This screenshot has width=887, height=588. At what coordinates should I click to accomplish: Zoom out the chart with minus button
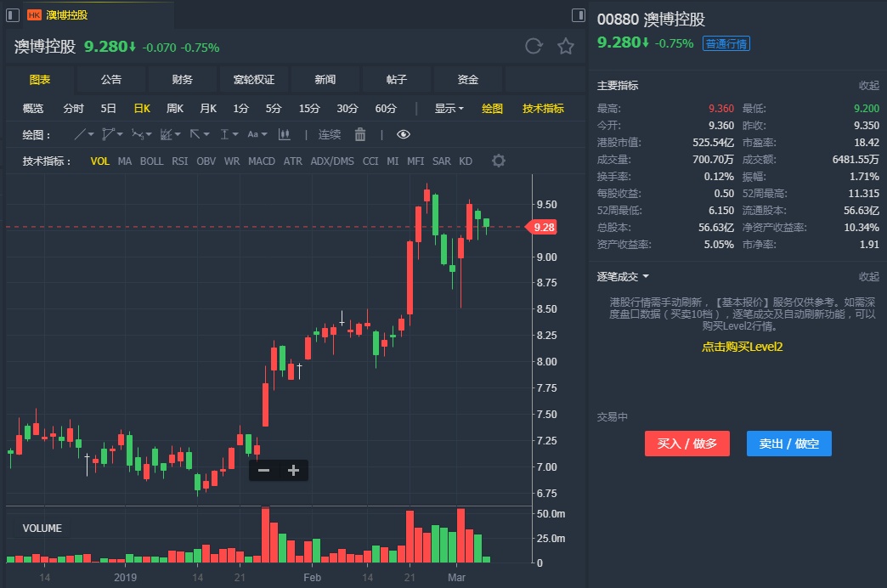(x=263, y=471)
